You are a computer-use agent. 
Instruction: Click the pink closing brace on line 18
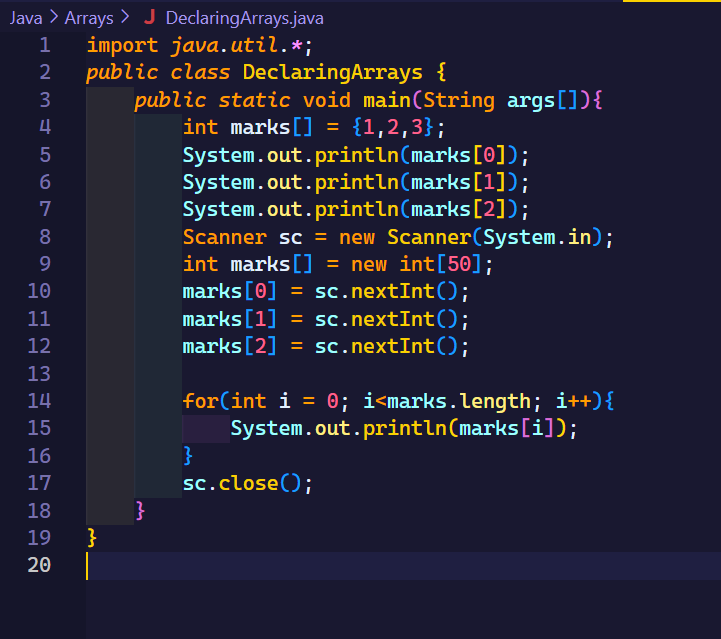pos(140,511)
